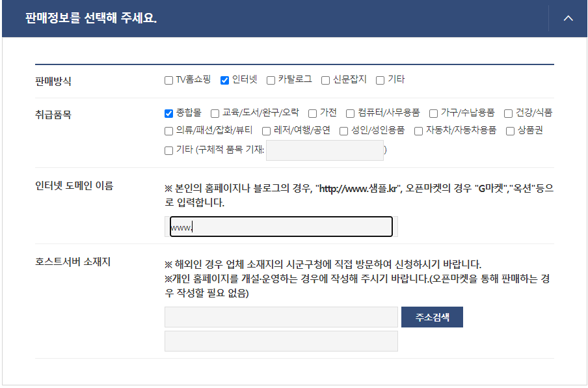Tick the 가전 category checkbox
588x388 pixels.
click(312, 113)
